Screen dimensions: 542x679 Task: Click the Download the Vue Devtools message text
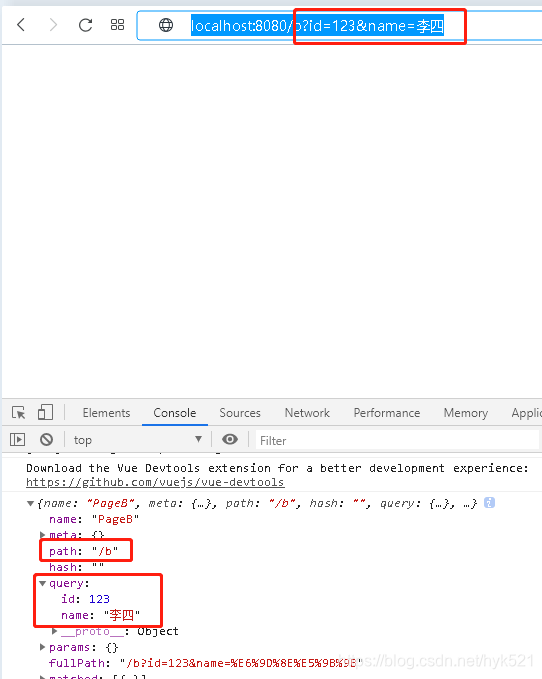point(277,468)
